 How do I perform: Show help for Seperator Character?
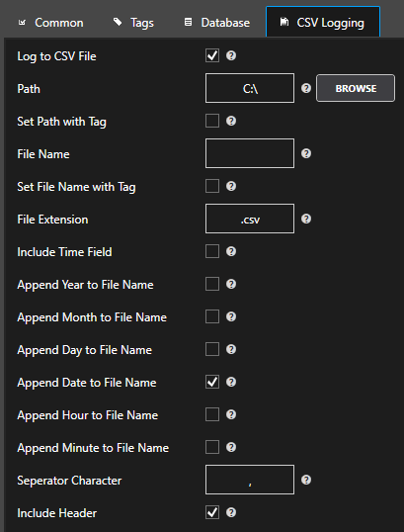coord(306,480)
